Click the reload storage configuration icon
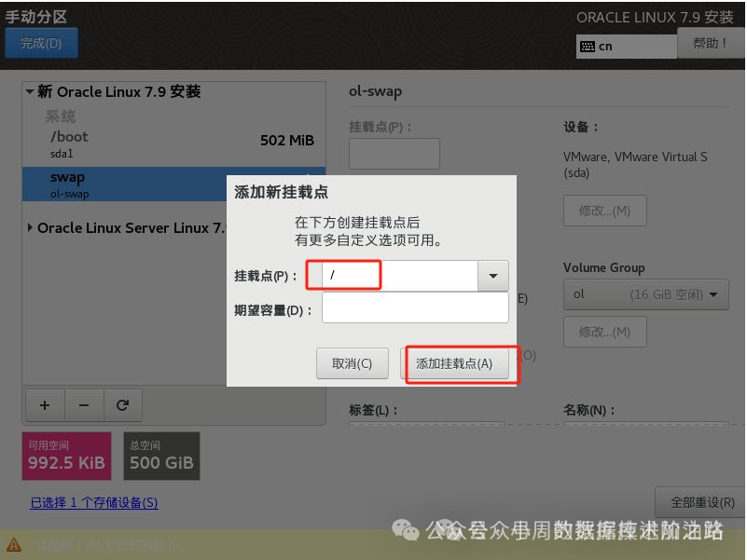Screen dimensions: 747x560 tap(122, 405)
